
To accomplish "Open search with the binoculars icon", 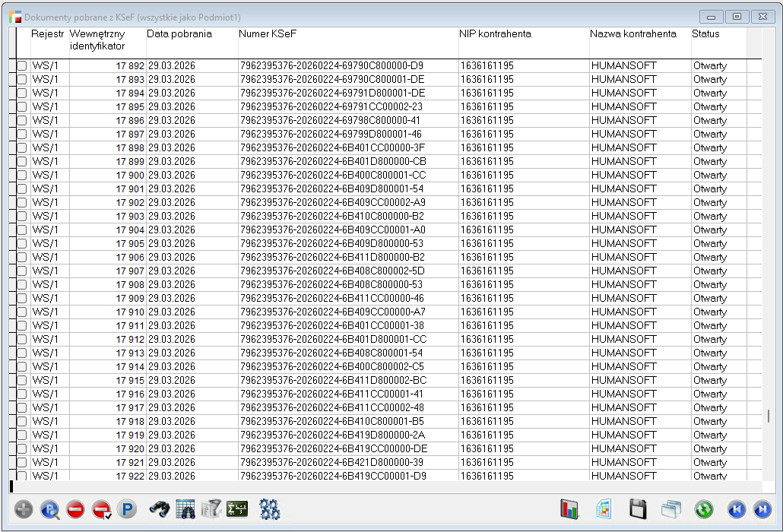I will 159,509.
